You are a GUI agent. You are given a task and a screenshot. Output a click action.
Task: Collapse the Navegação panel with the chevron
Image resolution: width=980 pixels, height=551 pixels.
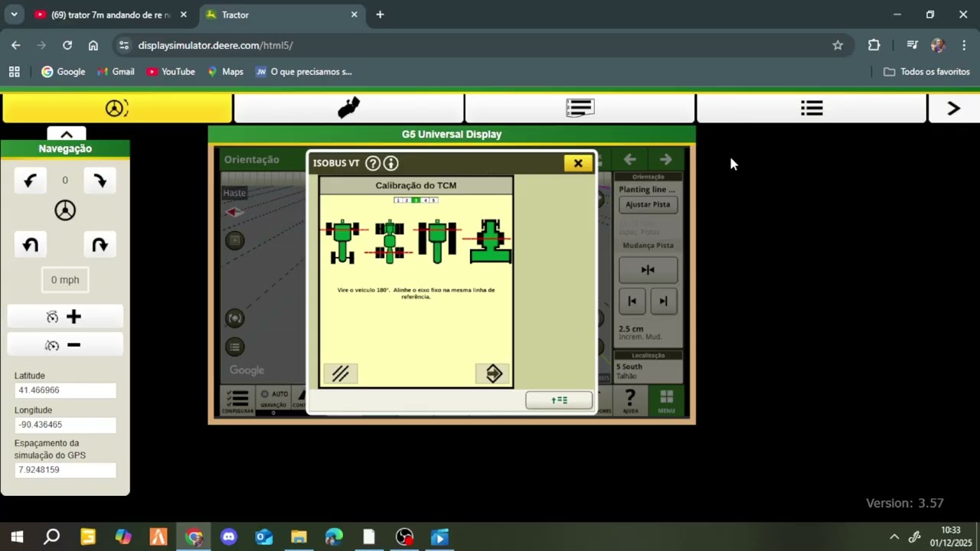coord(67,134)
